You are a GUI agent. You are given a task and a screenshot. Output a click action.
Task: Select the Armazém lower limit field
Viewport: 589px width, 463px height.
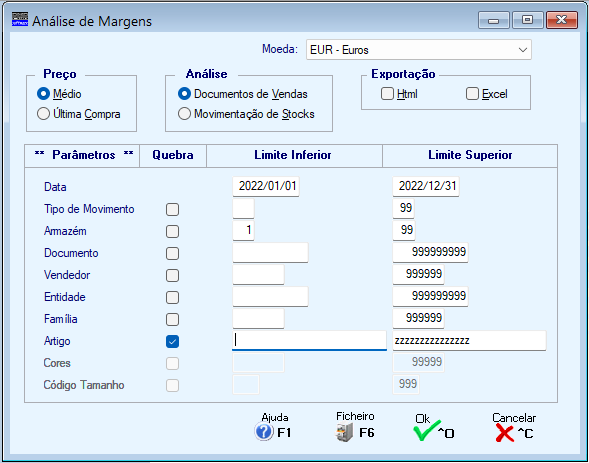pyautogui.click(x=243, y=230)
